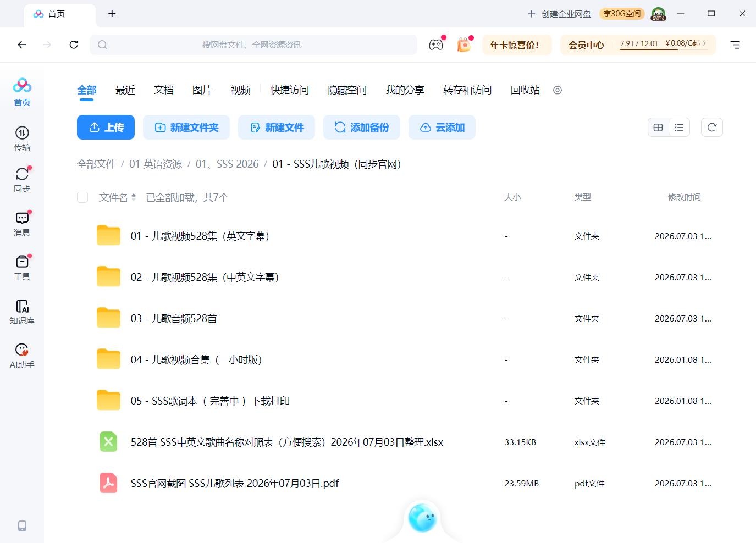Go to 01 英语资源 in breadcrumb
This screenshot has width=756, height=543.
click(x=156, y=164)
